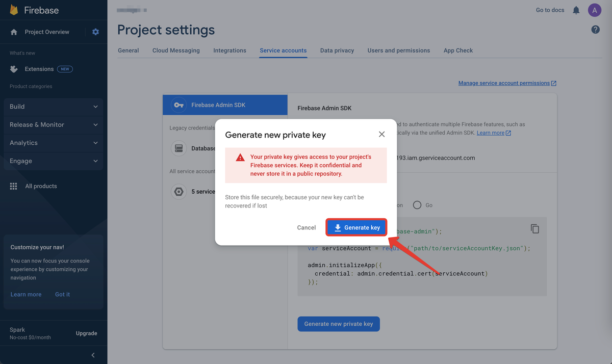The image size is (612, 364).
Task: Click the help question mark icon
Action: (x=595, y=30)
